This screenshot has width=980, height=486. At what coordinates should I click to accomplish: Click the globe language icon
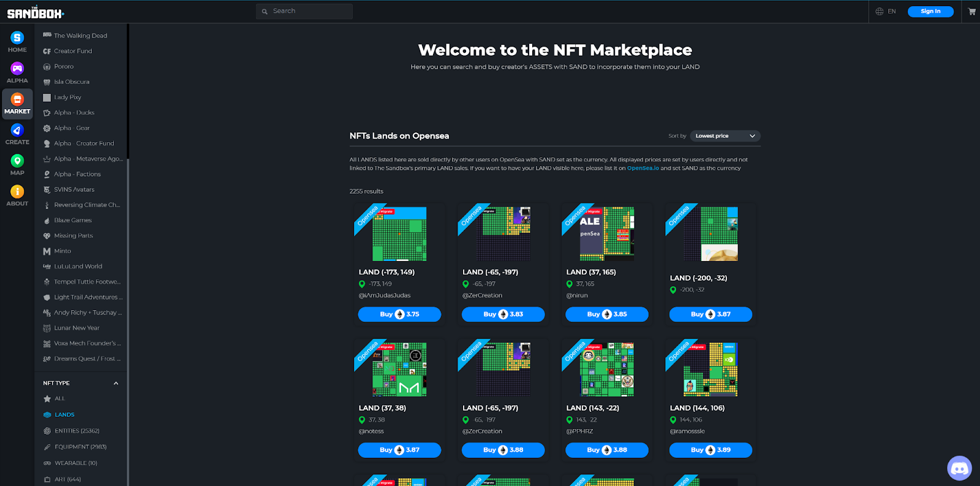point(880,12)
